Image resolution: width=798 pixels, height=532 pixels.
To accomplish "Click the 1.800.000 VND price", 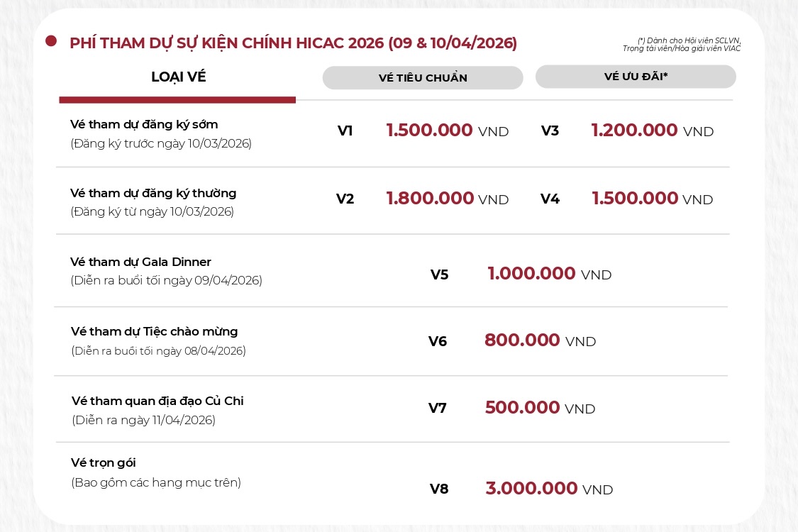I will [x=447, y=199].
